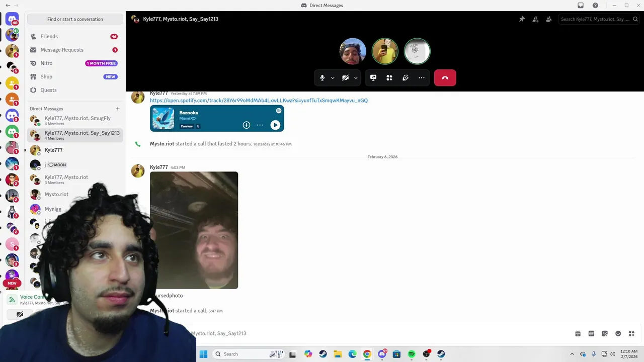Add Bazooka to Spotify library
The image size is (644, 362).
(247, 125)
